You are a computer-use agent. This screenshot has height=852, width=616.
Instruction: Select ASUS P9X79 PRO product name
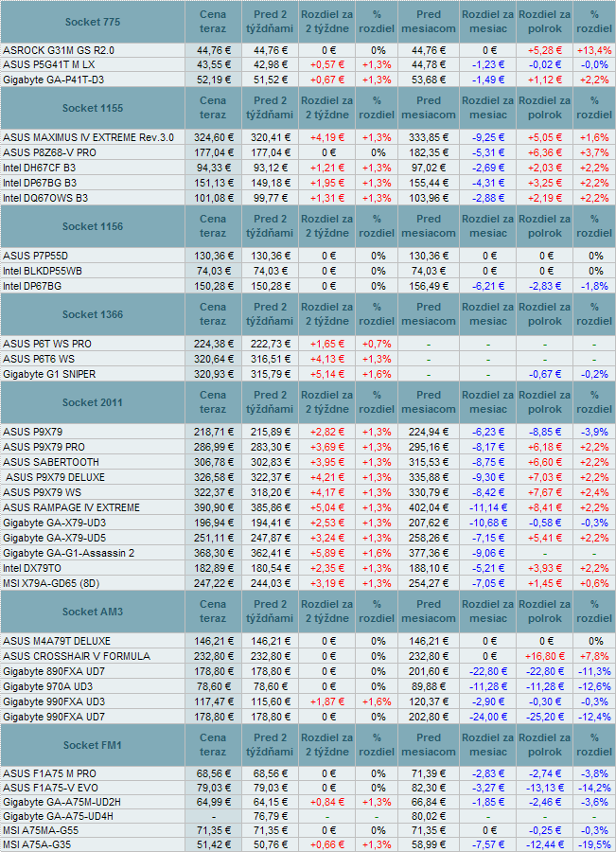tap(44, 447)
